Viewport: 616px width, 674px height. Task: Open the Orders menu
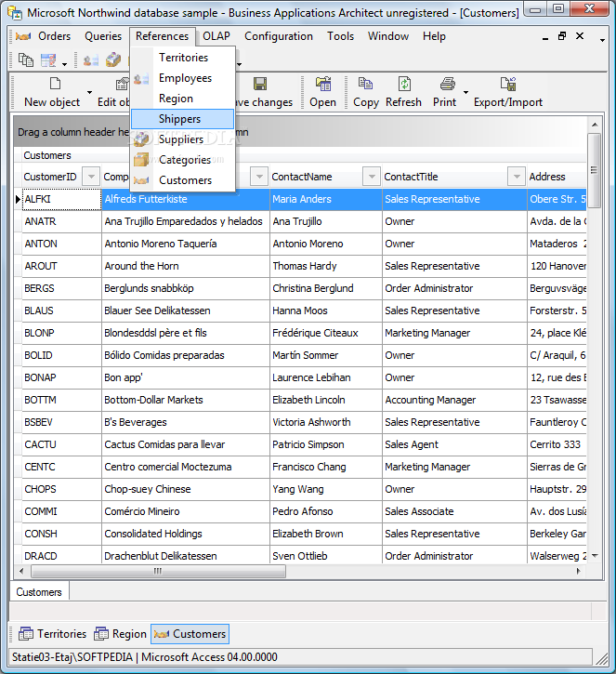point(54,36)
